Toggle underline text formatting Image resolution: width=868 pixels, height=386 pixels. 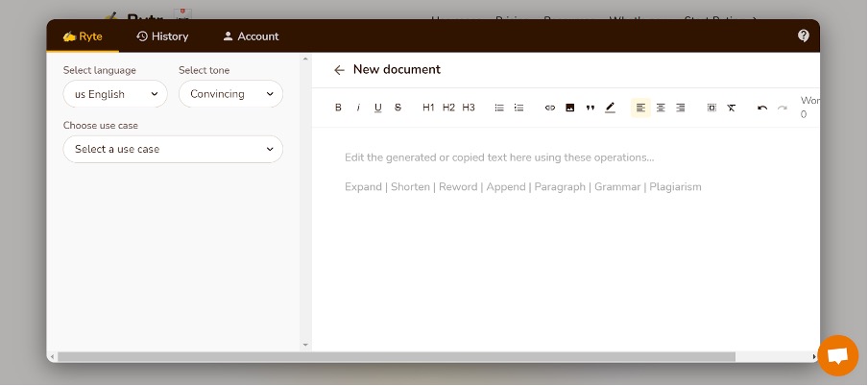pos(378,108)
